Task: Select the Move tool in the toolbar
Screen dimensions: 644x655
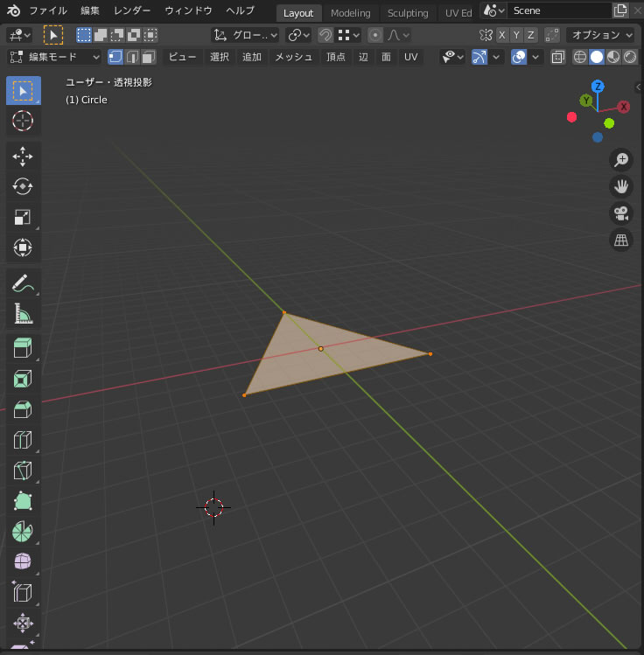Action: point(23,156)
